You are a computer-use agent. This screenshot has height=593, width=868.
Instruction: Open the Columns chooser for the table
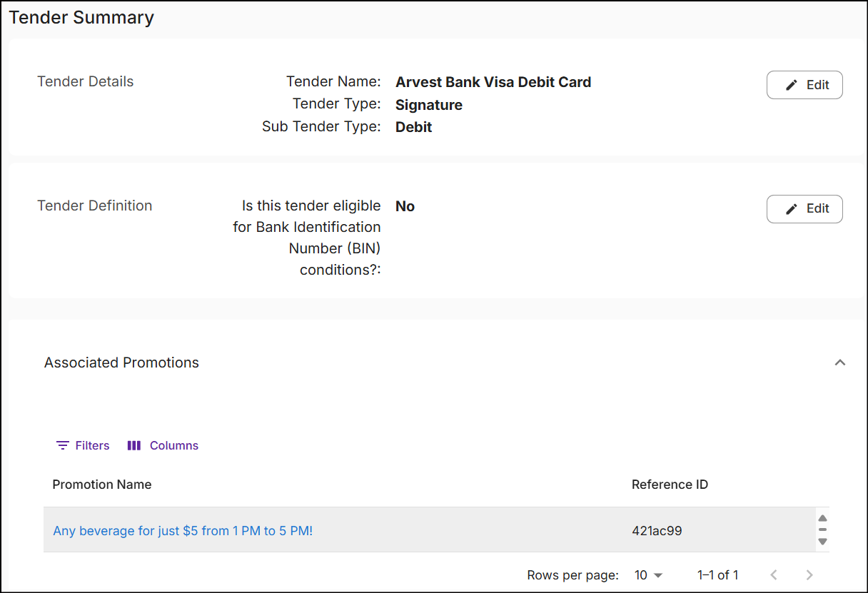(x=163, y=445)
